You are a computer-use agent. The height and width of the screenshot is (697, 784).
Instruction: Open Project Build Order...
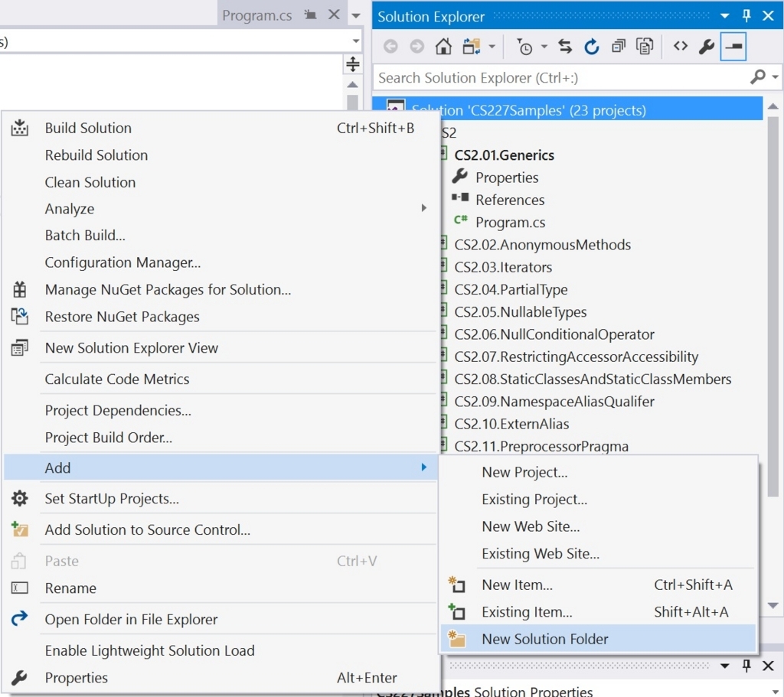pos(220,437)
